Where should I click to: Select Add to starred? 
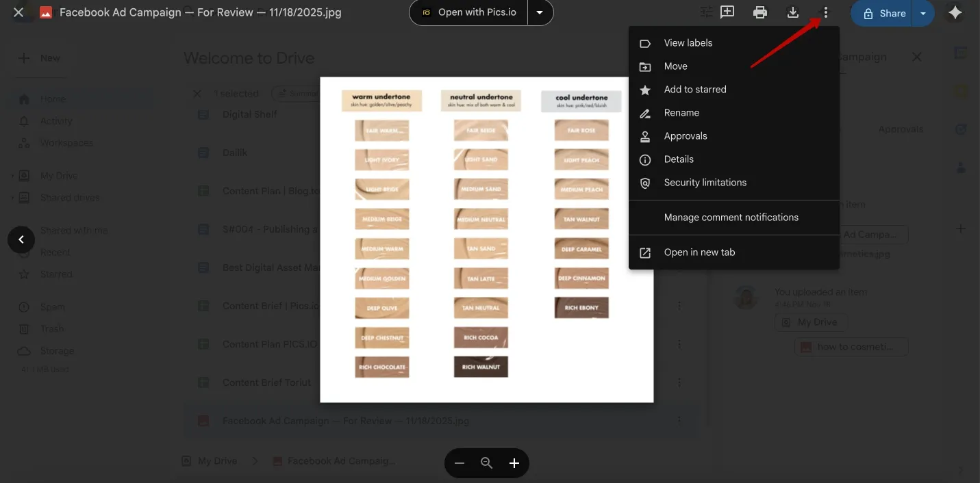[x=734, y=90]
